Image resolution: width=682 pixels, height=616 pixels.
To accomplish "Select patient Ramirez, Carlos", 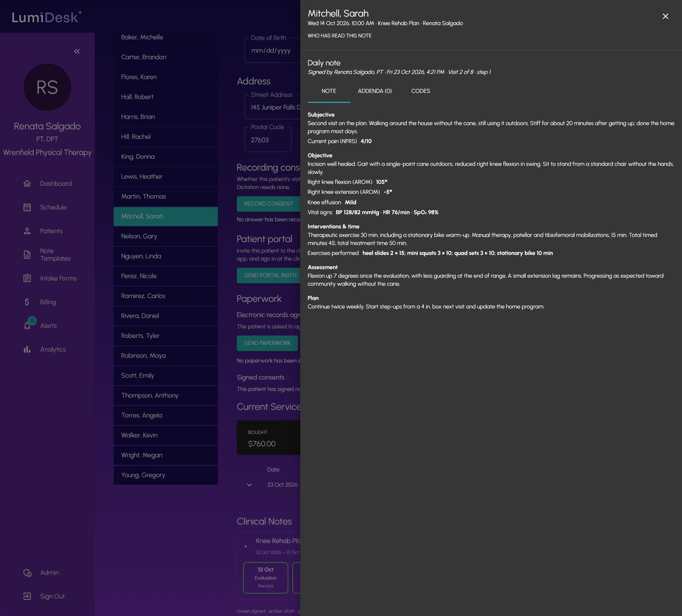I will tap(166, 296).
